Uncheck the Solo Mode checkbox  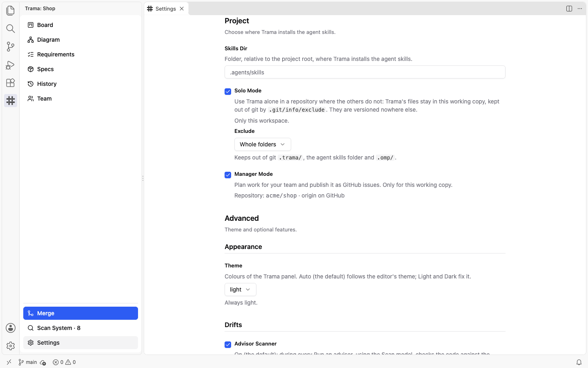click(x=228, y=91)
